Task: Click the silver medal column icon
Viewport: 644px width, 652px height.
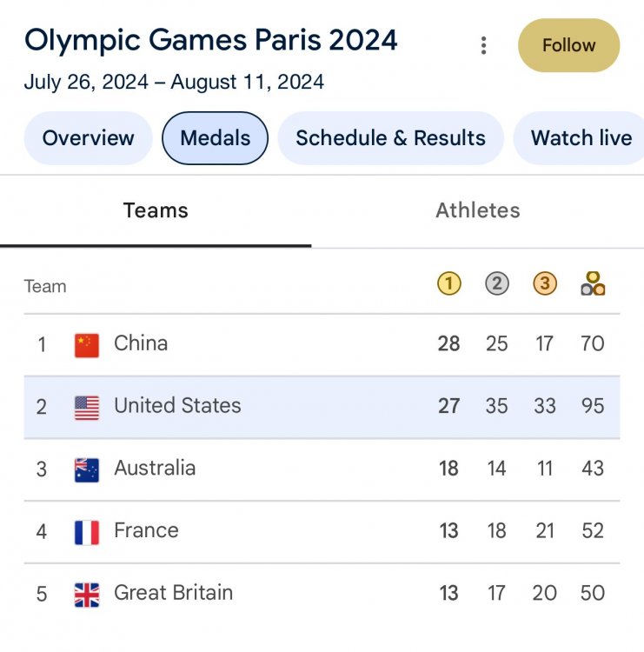Action: click(496, 284)
